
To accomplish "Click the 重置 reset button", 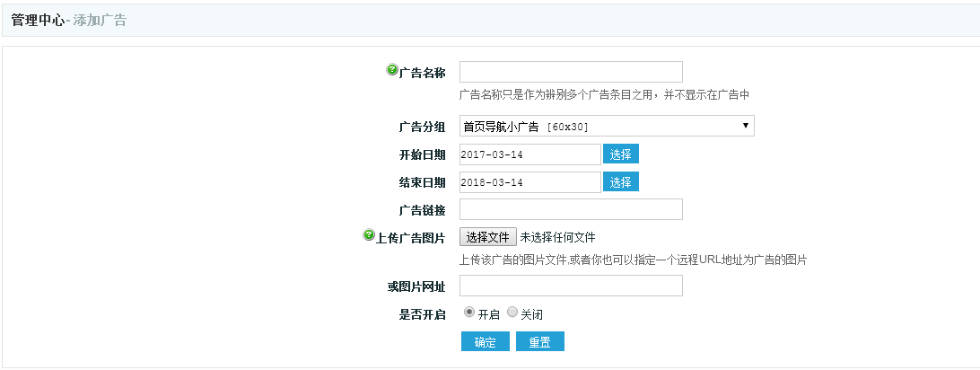I will [540, 341].
